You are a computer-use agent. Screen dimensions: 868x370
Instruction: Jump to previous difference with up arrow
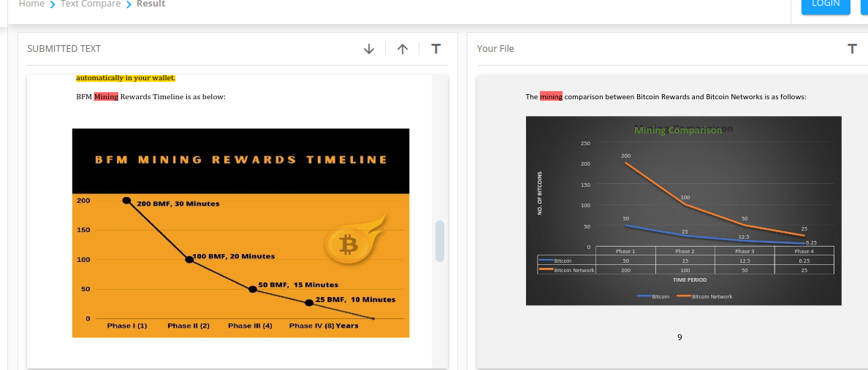click(403, 49)
